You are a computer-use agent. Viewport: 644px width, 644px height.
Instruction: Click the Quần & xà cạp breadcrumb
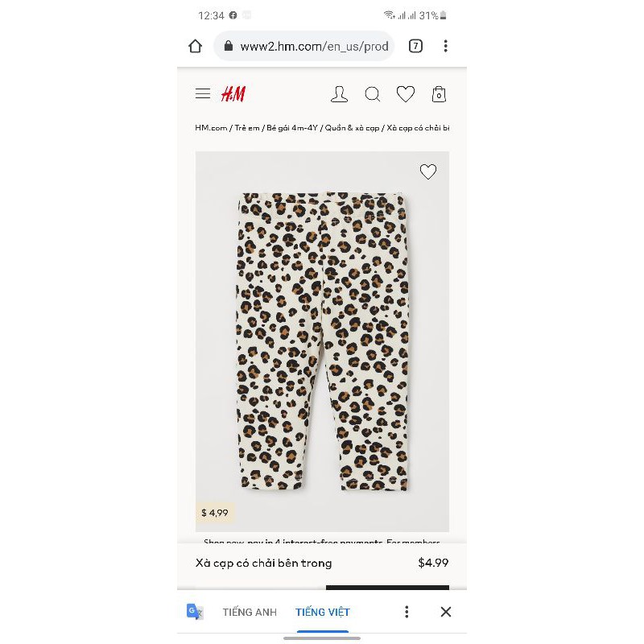click(x=352, y=128)
